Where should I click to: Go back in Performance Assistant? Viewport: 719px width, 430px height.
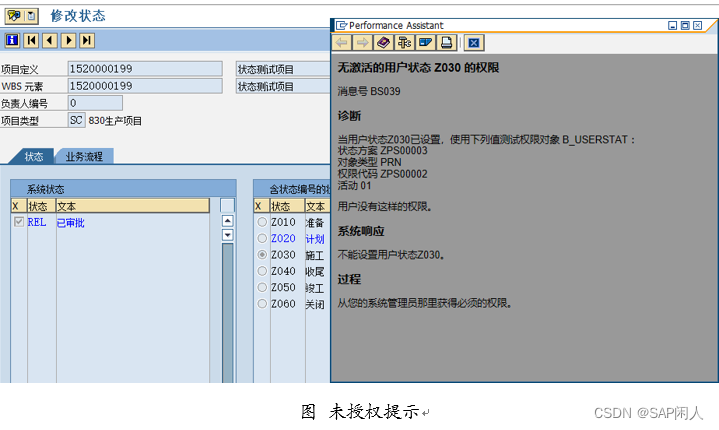coord(342,43)
